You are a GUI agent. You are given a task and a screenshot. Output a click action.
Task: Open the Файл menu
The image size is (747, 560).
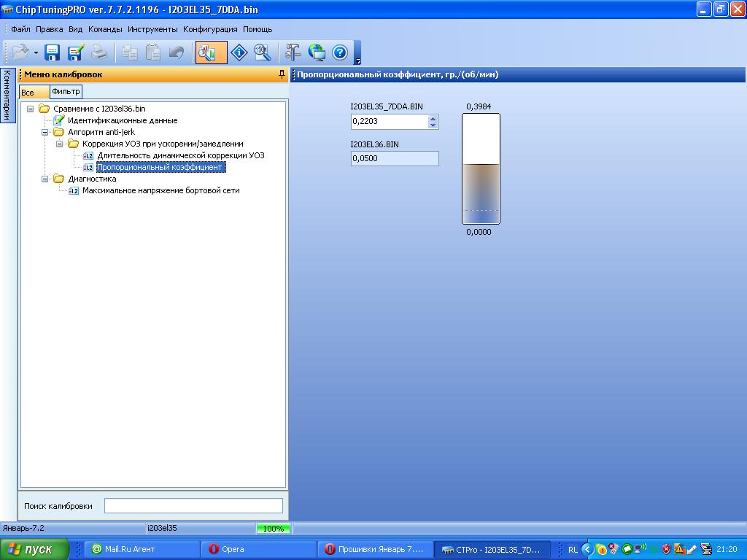pyautogui.click(x=20, y=29)
